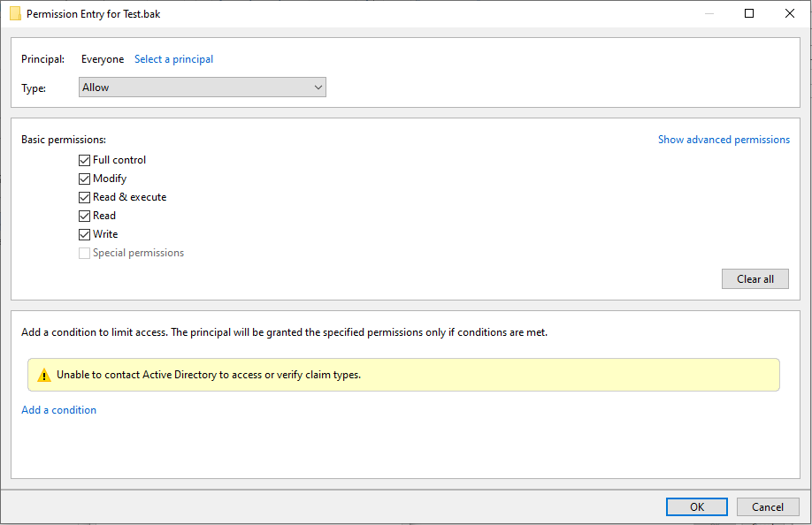Image resolution: width=812 pixels, height=525 pixels.
Task: Click the yellow warning triangle icon
Action: [x=44, y=375]
